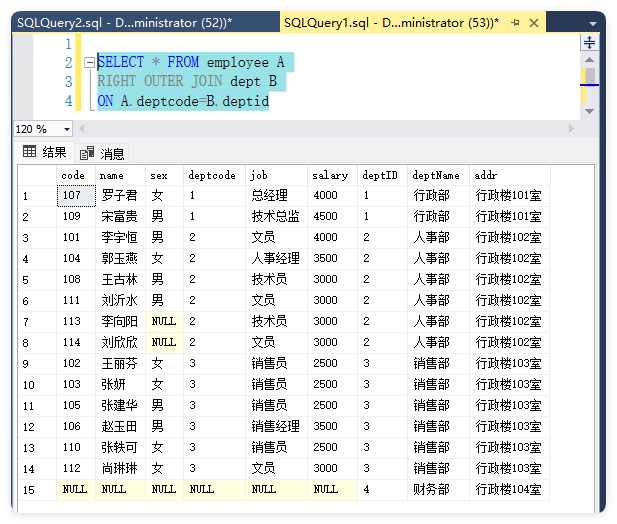Open the 结果 results tab

click(44, 152)
